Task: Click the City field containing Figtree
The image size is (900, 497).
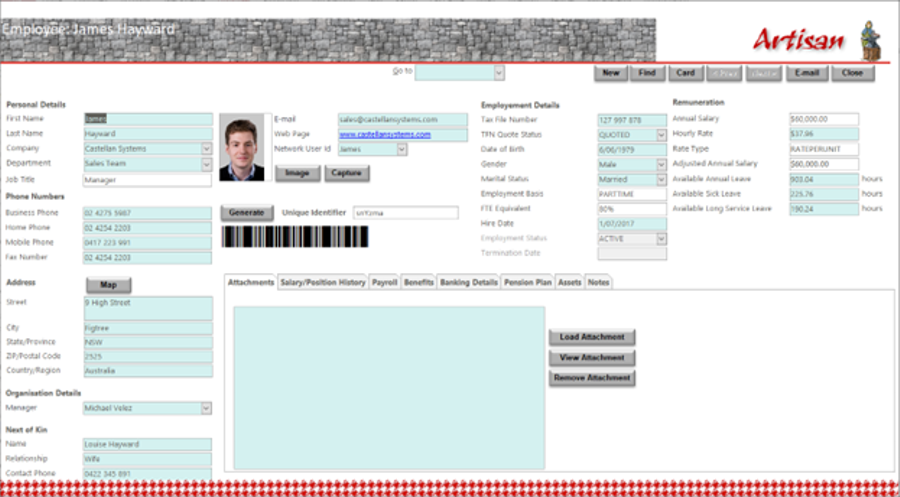Action: tap(148, 329)
